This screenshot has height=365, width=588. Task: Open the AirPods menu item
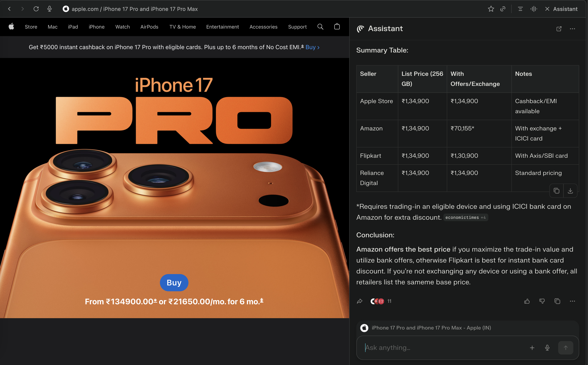[x=149, y=26]
